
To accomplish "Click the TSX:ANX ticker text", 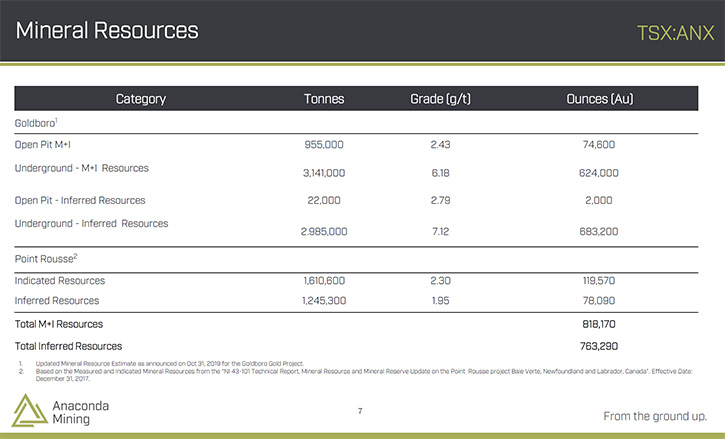I will [676, 33].
